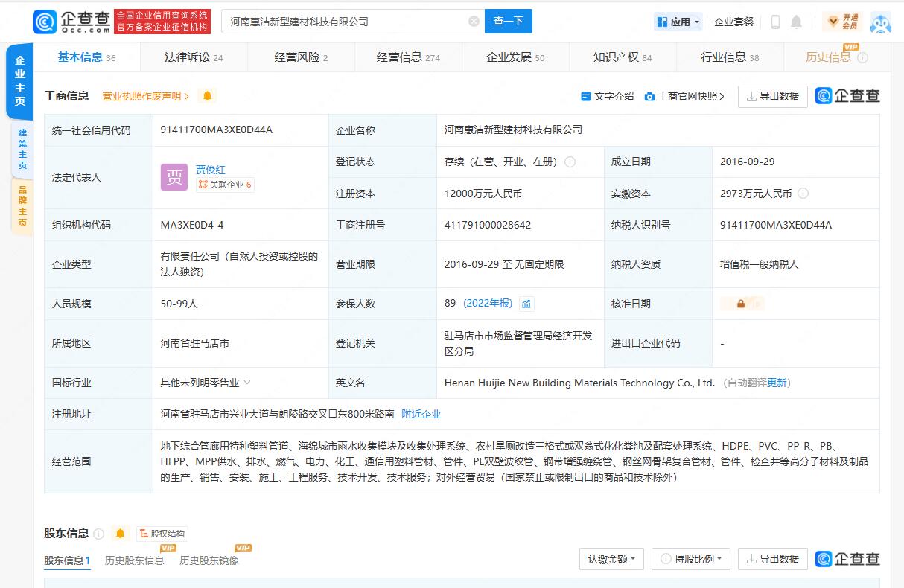Click 登记机关 value 驻马店市市场监督管理局经济开发区分局
This screenshot has height=588, width=904.
click(519, 343)
